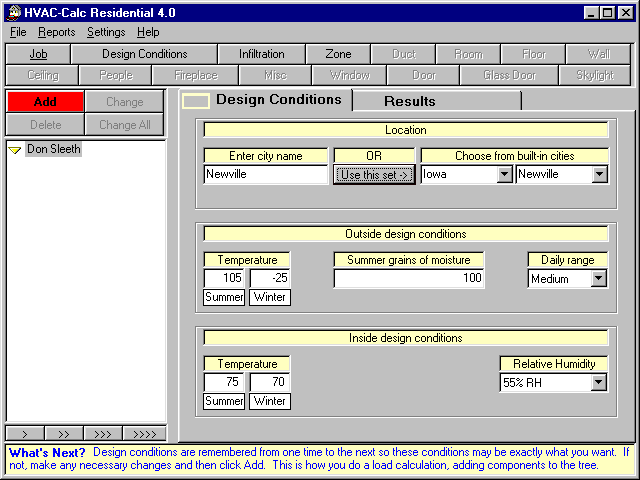Click the single arrow > expand button
The width and height of the screenshot is (640, 480).
25,433
